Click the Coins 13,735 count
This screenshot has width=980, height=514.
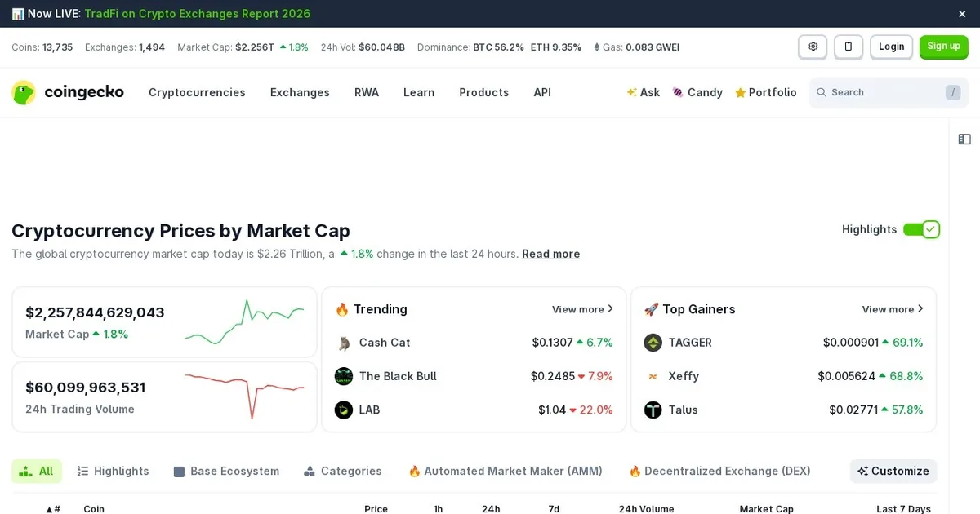(42, 47)
